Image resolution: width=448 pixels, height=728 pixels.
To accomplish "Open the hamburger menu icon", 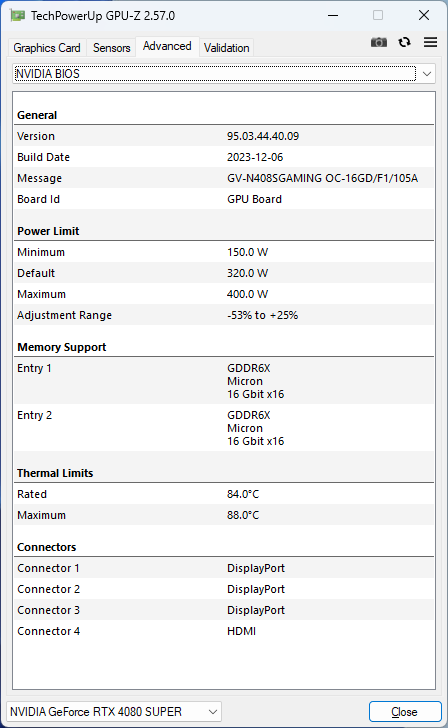I will [x=430, y=42].
